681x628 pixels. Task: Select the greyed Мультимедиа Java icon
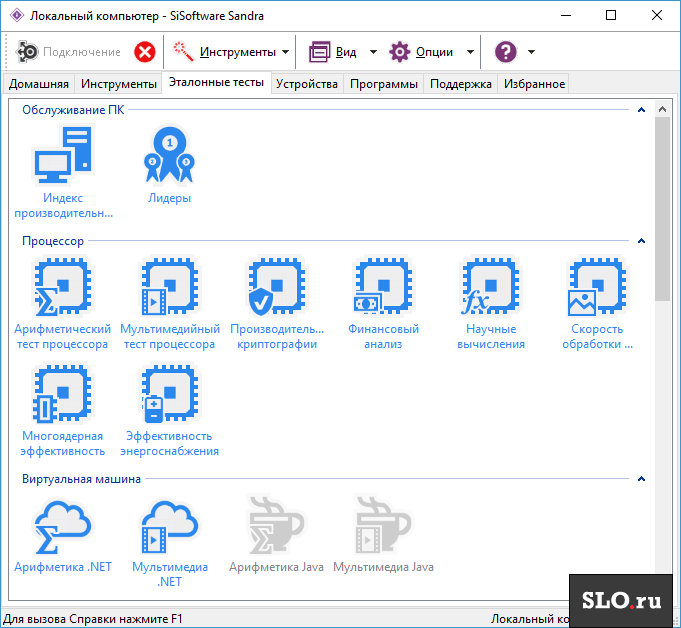pyautogui.click(x=383, y=526)
